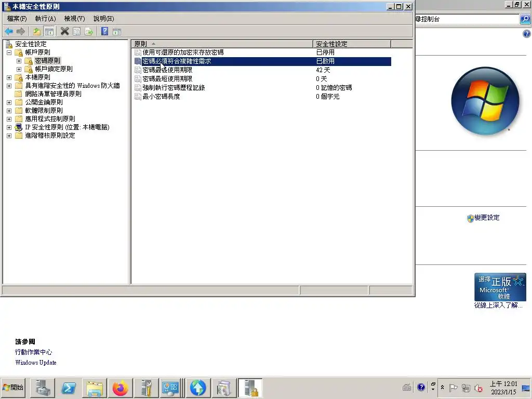Screen dimensions: 532x399
Task: Launch Firefox from the taskbar
Action: coord(121,388)
